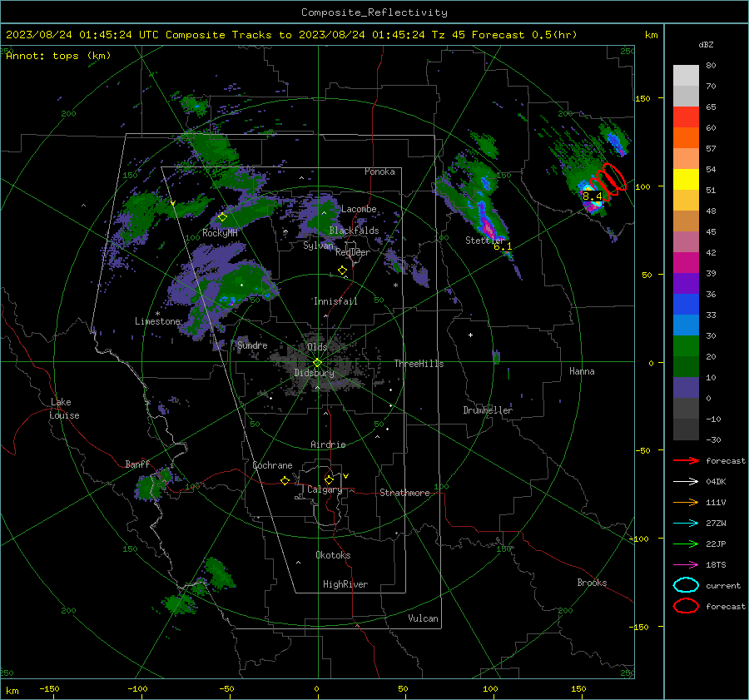
Task: Click the Vulcan town label
Action: coord(423,618)
